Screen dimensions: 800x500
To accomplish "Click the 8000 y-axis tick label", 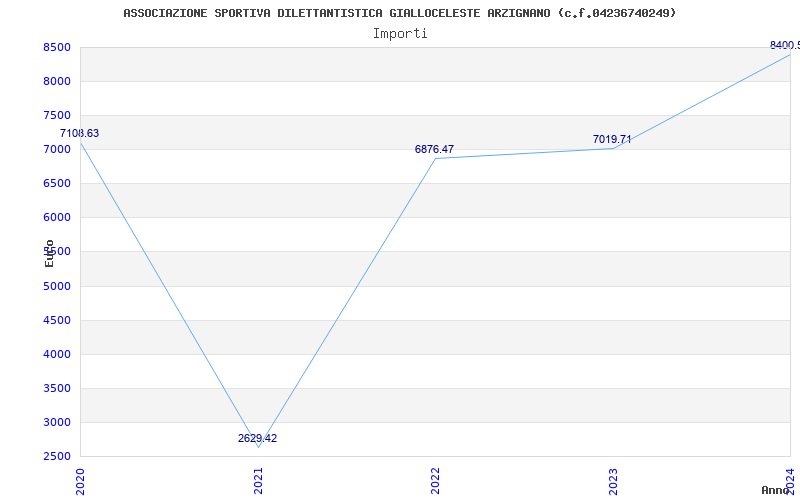I will (57, 82).
